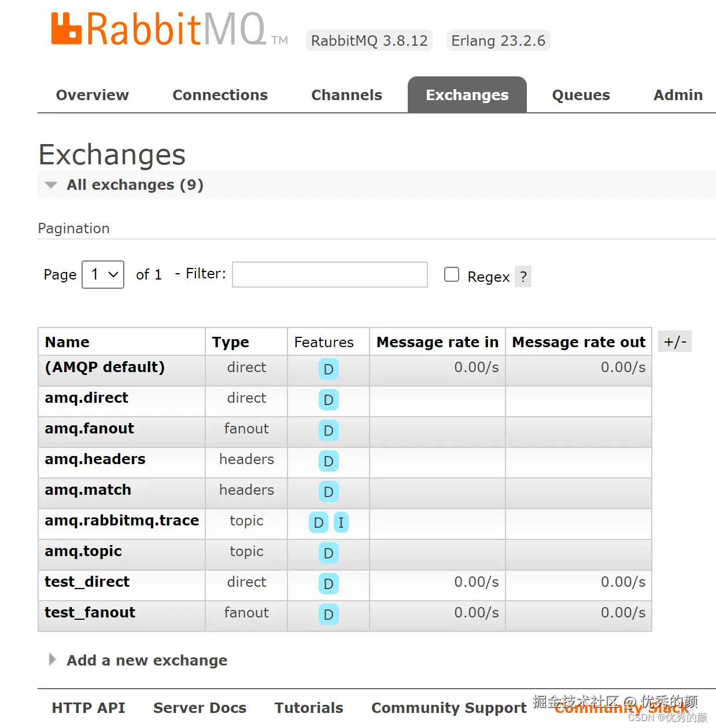Open the amq.topic exchange
This screenshot has height=728, width=716.
tap(83, 551)
